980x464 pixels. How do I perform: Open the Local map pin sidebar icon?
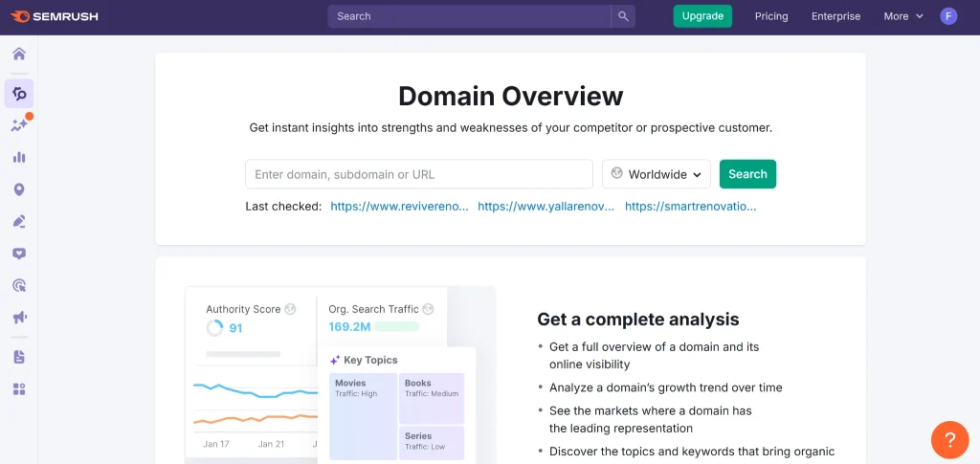(19, 189)
